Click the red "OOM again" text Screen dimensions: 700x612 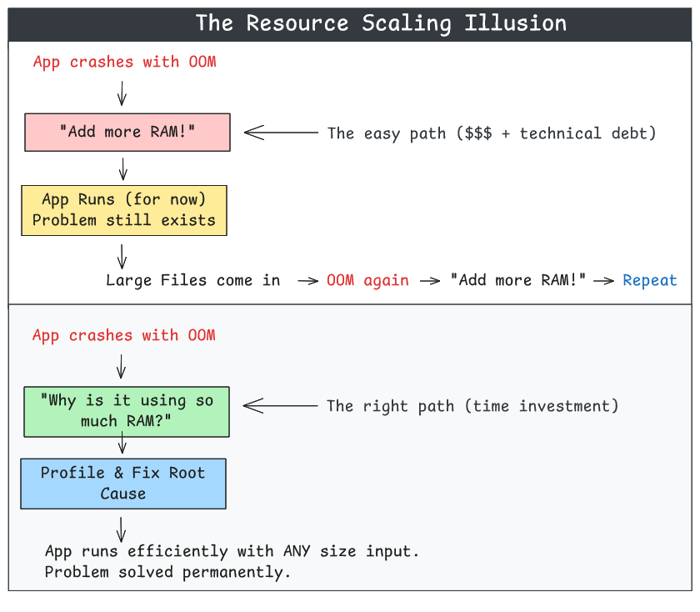(x=367, y=280)
